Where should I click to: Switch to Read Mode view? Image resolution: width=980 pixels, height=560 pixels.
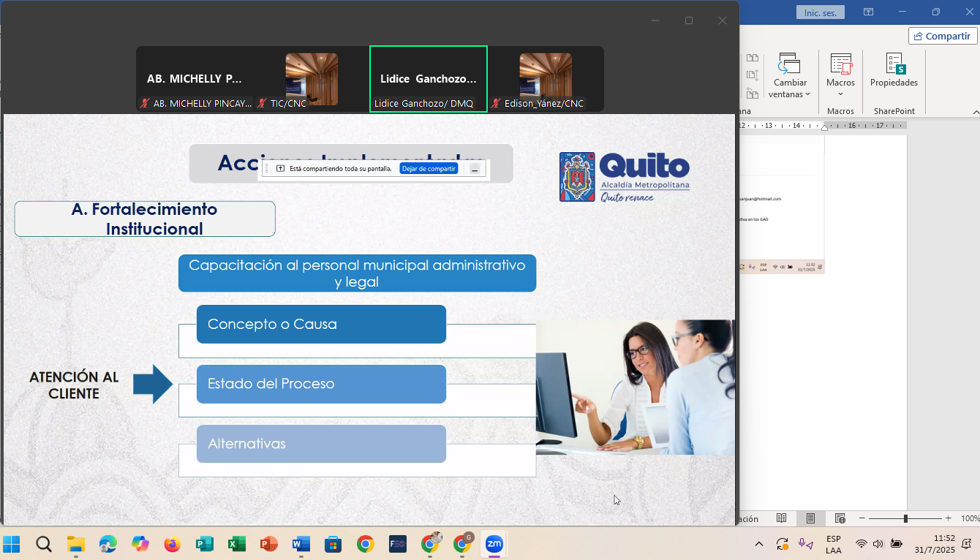coord(781,518)
